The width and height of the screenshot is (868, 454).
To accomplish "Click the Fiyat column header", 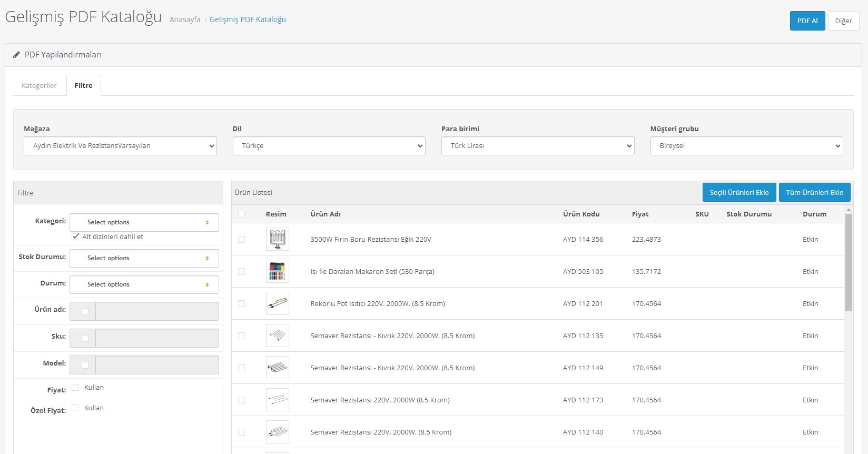I will click(x=640, y=214).
